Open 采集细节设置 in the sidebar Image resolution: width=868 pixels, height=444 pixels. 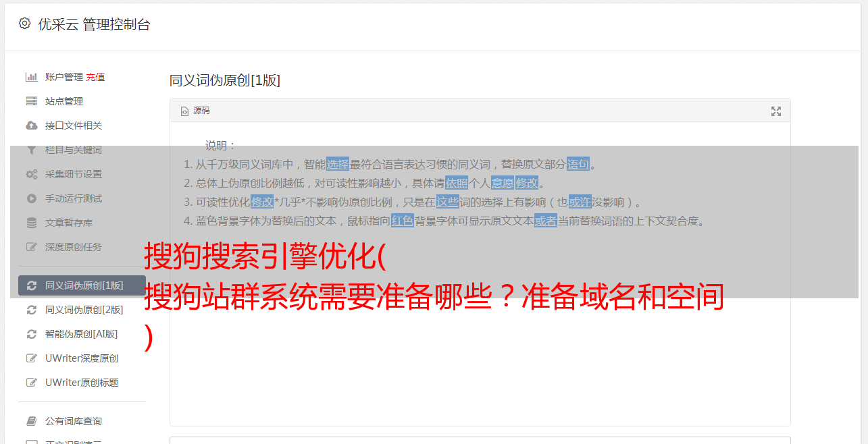click(74, 174)
